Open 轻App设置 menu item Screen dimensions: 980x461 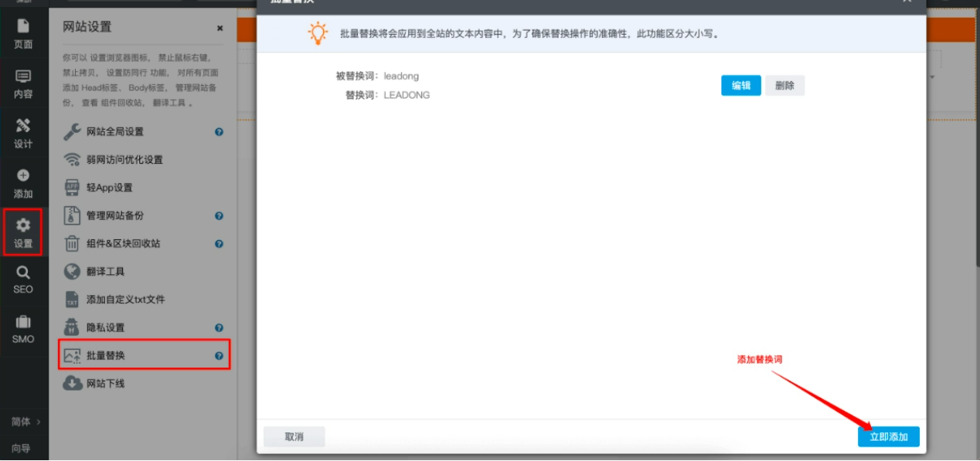(x=110, y=188)
